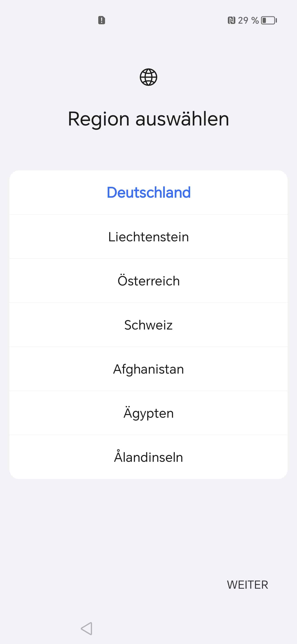The height and width of the screenshot is (644, 297).
Task: Tap the 29 % battery percentage
Action: click(248, 20)
